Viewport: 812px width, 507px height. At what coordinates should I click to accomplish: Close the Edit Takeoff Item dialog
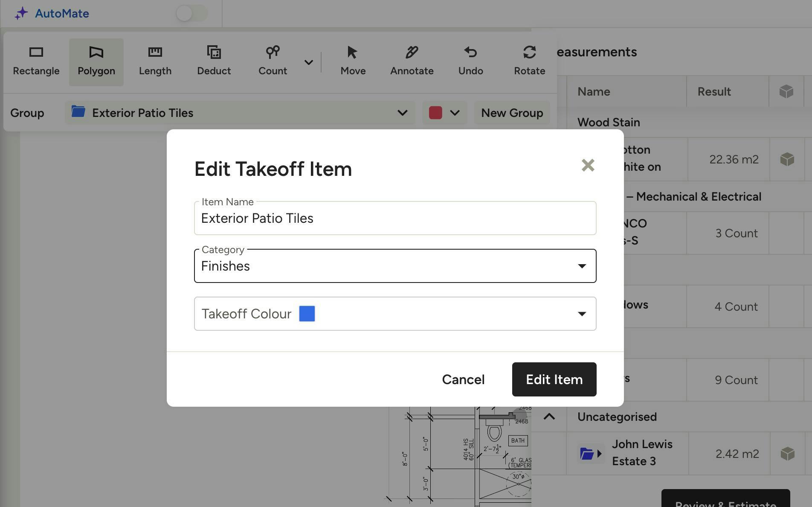[588, 165]
